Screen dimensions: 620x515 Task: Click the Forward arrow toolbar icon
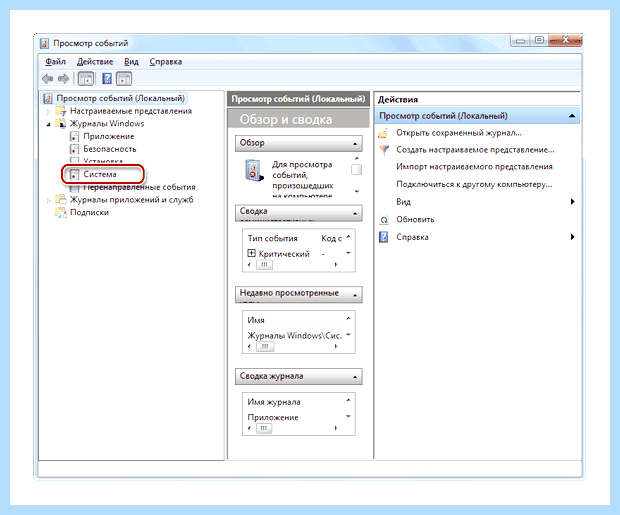click(x=63, y=79)
